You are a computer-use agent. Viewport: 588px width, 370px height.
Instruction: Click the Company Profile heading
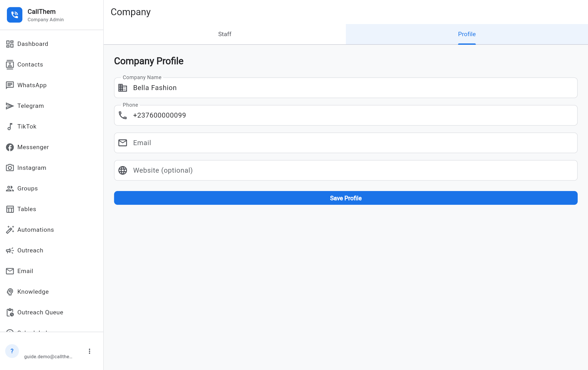click(149, 61)
